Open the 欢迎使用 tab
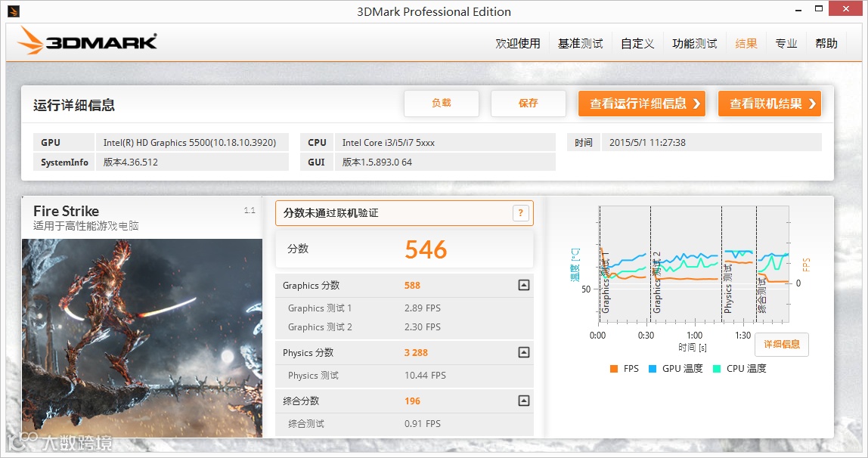Image resolution: width=868 pixels, height=458 pixels. [x=518, y=43]
